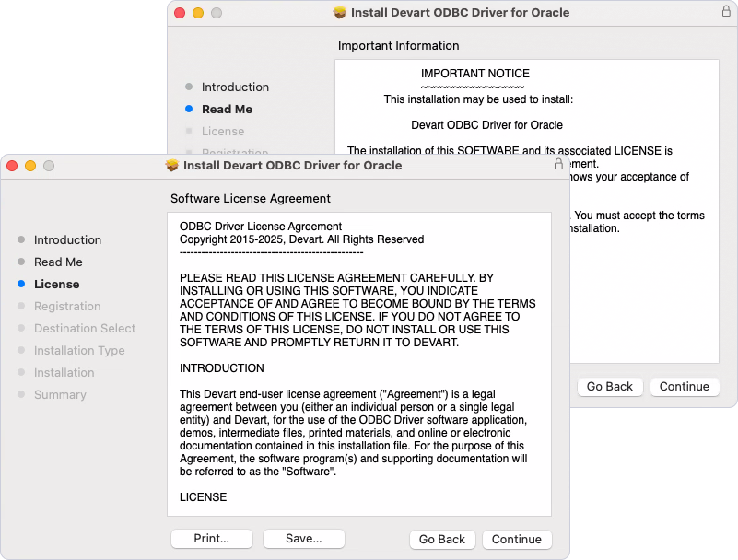Click Continue in the Important Information window
Image resolution: width=738 pixels, height=560 pixels.
coord(685,387)
